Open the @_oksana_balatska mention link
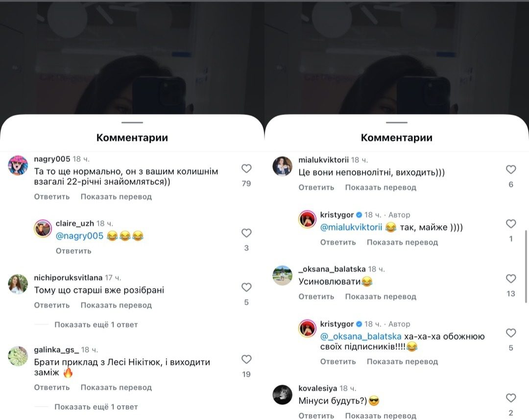Screen dimensions: 529x420 [x=361, y=336]
